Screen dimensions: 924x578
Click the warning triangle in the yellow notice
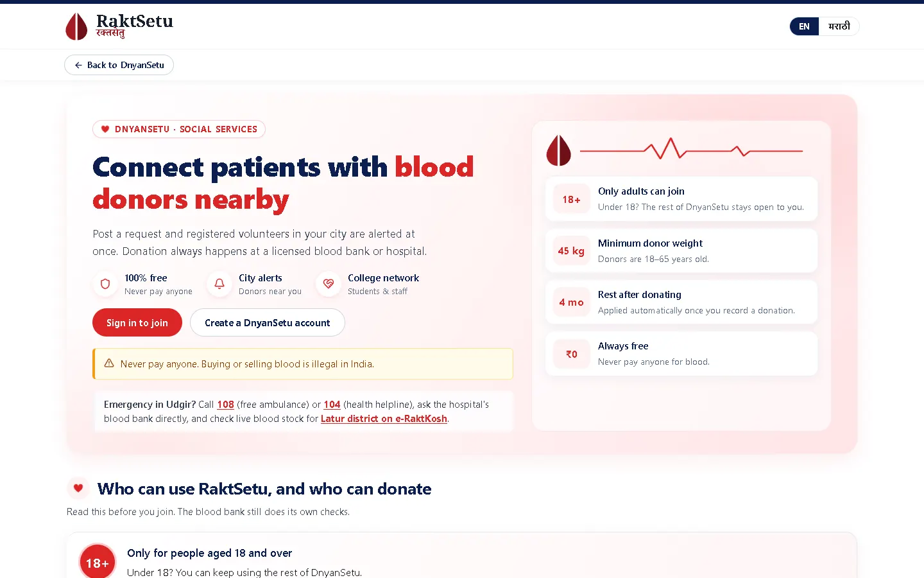tap(109, 363)
